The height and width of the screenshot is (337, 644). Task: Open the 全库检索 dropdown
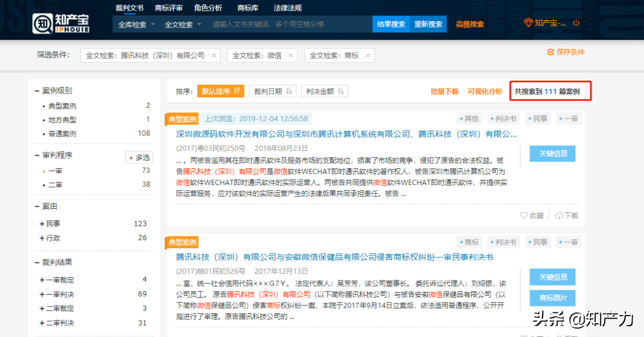point(137,24)
